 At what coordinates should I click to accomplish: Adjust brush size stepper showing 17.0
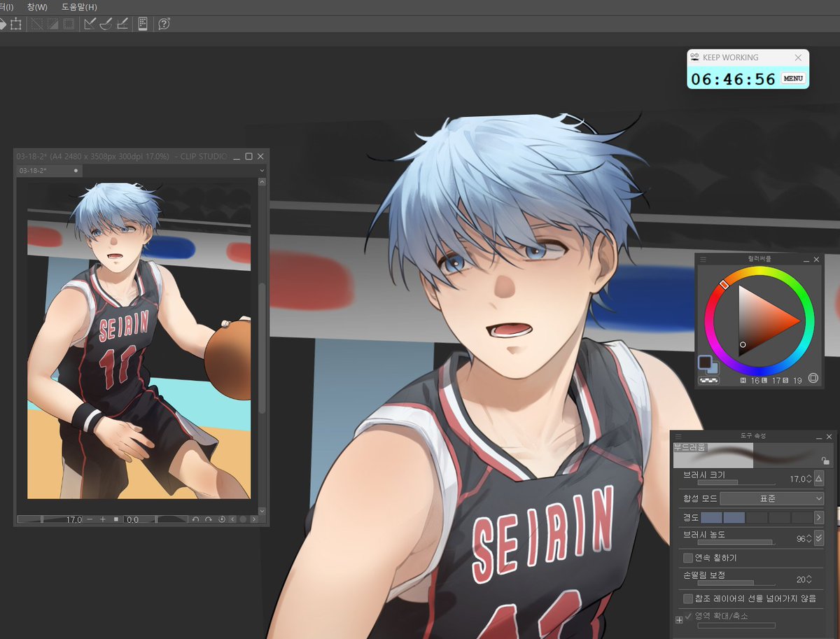pyautogui.click(x=809, y=479)
